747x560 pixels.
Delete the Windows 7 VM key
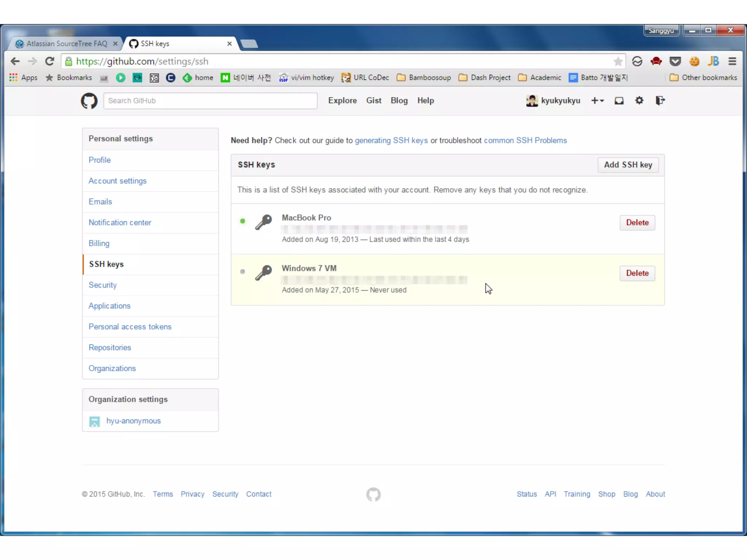pos(637,273)
